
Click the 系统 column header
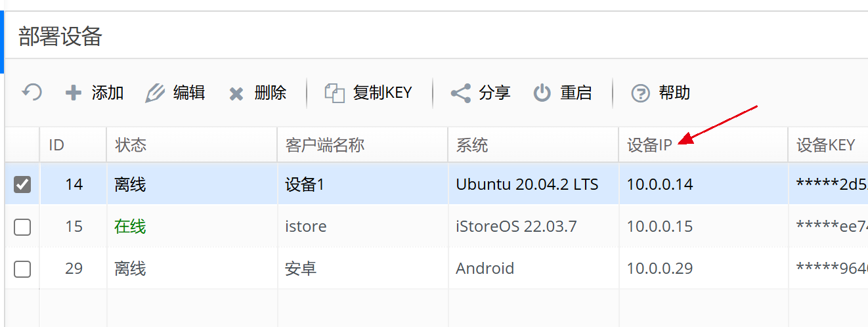(x=472, y=145)
